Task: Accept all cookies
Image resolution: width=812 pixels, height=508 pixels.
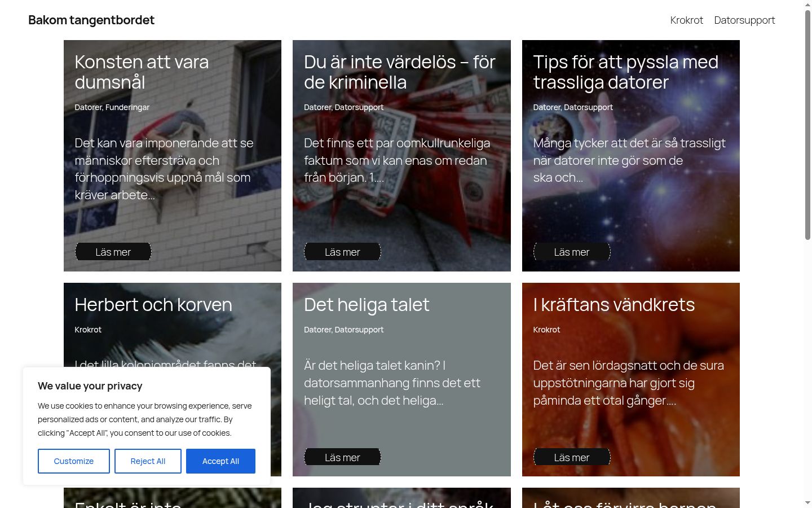Action: (220, 461)
